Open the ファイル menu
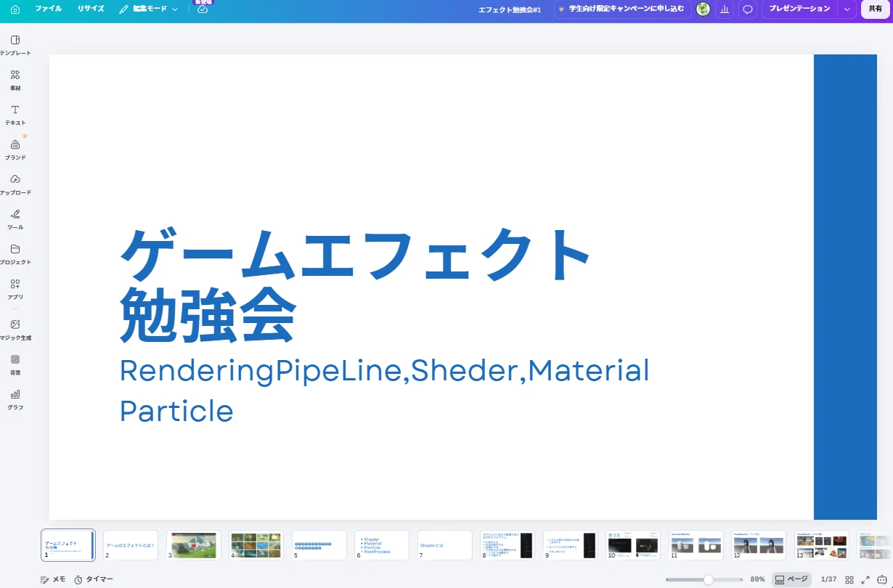The width and height of the screenshot is (893, 588). click(48, 9)
